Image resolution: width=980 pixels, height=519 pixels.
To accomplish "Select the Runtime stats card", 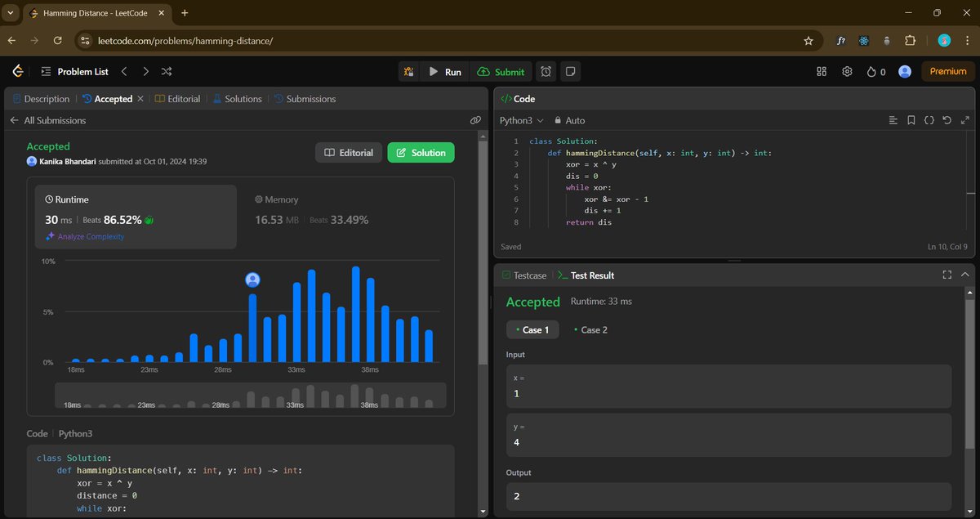I will tap(136, 217).
